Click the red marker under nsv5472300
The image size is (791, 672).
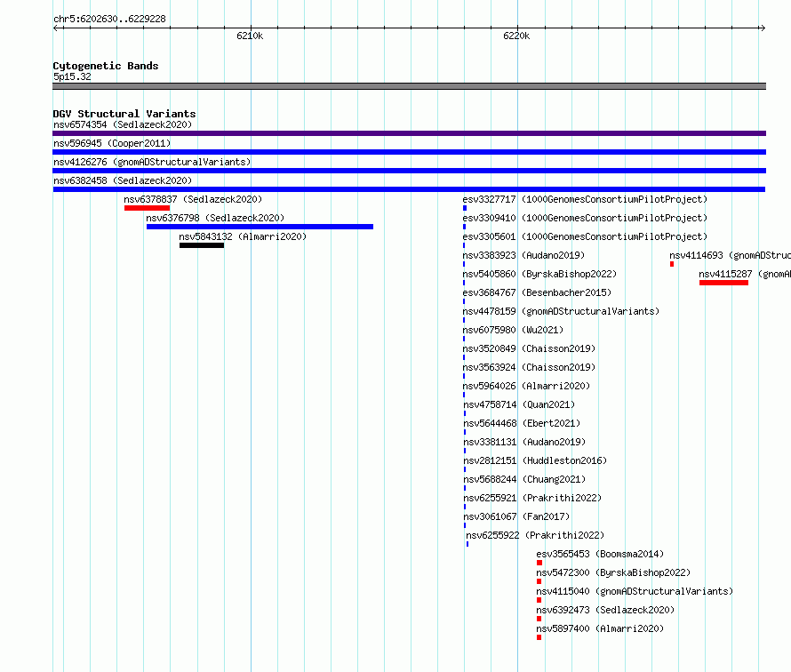(539, 581)
